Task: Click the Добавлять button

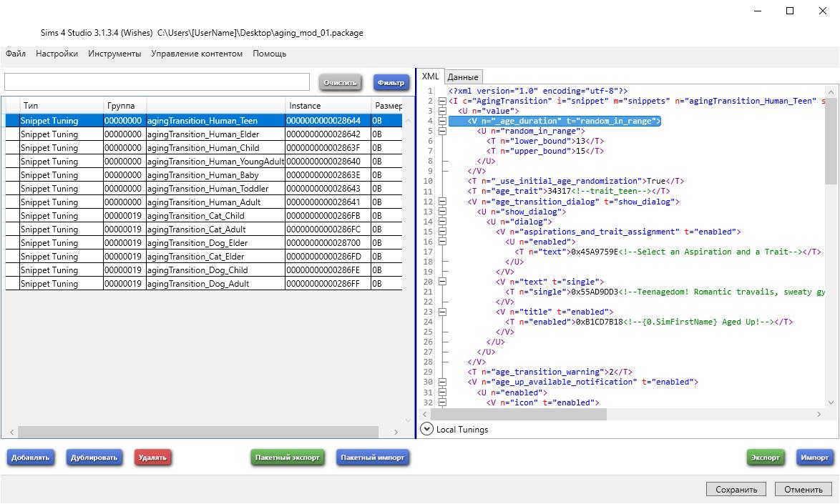Action: pyautogui.click(x=31, y=458)
